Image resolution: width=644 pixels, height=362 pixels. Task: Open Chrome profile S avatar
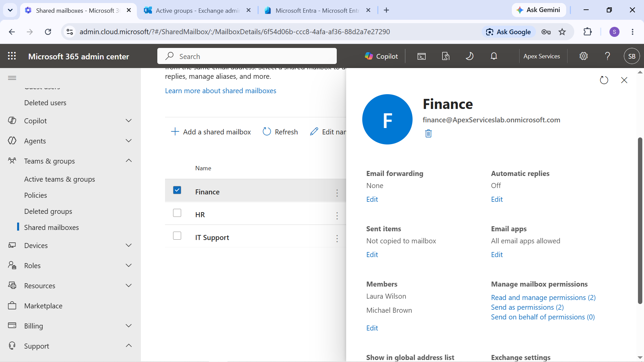click(614, 32)
